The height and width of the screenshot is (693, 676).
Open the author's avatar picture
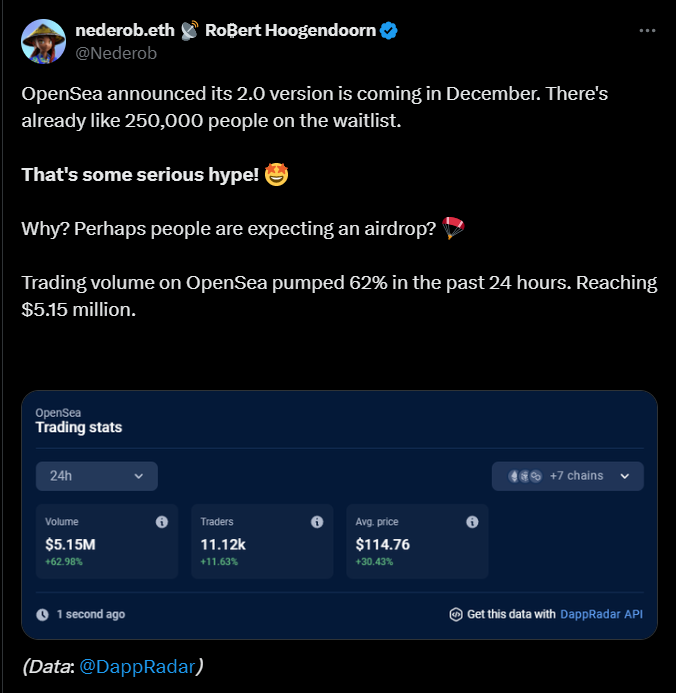click(43, 42)
